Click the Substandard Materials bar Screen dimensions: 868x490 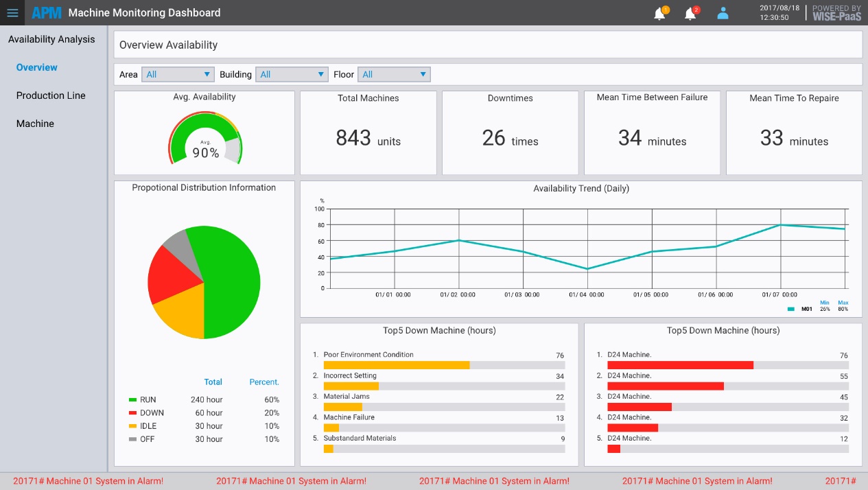point(329,449)
